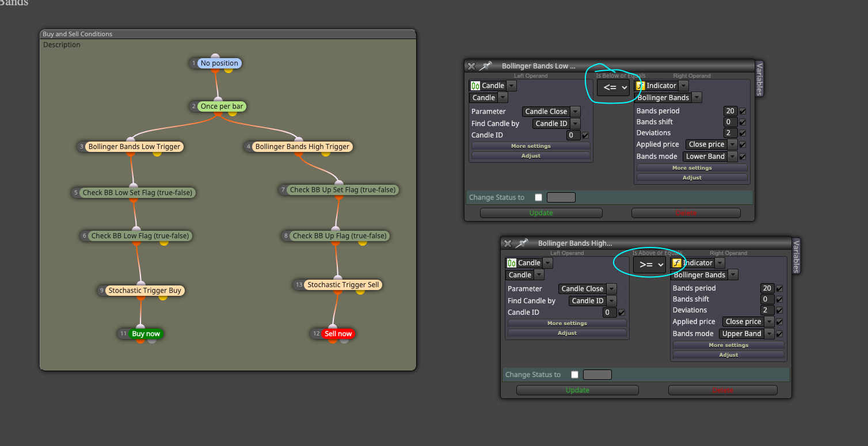868x446 pixels.
Task: Click Delete in the Bollinger Bands High dialog
Action: click(723, 390)
